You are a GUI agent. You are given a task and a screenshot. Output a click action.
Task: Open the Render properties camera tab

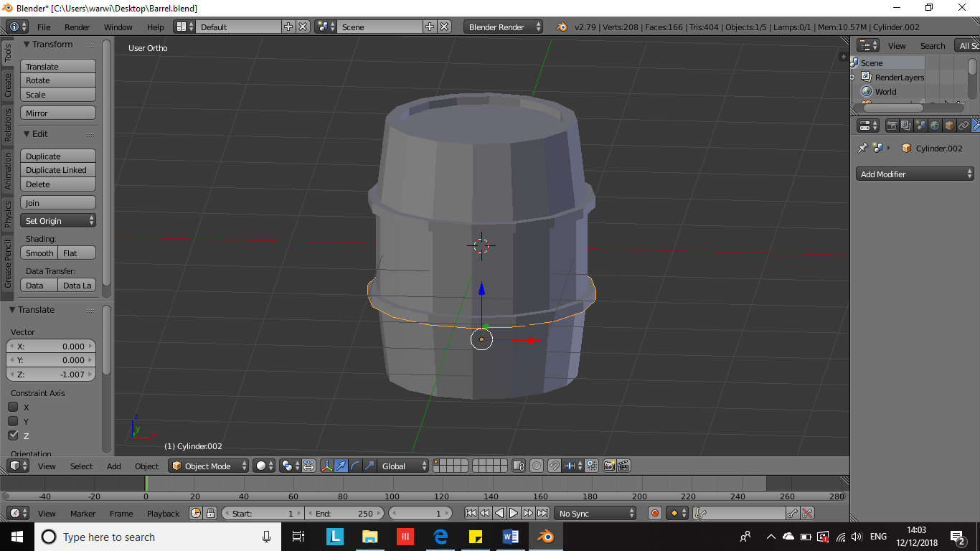(x=892, y=126)
